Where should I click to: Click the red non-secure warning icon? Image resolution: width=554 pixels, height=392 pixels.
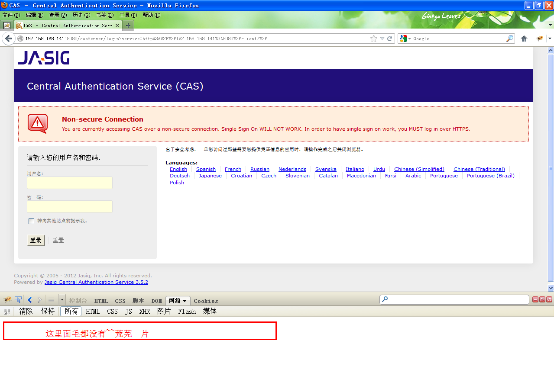pos(38,124)
